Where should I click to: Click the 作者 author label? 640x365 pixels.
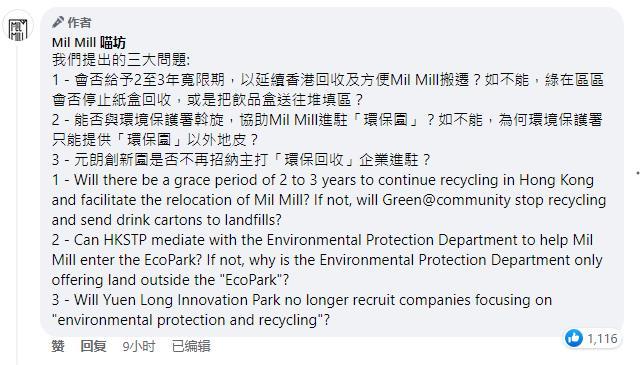pos(79,22)
